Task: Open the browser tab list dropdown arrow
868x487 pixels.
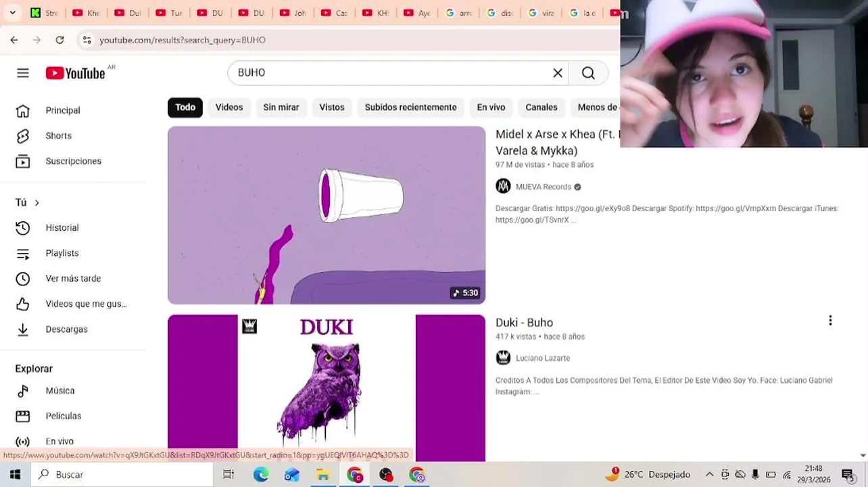Action: coord(12,13)
